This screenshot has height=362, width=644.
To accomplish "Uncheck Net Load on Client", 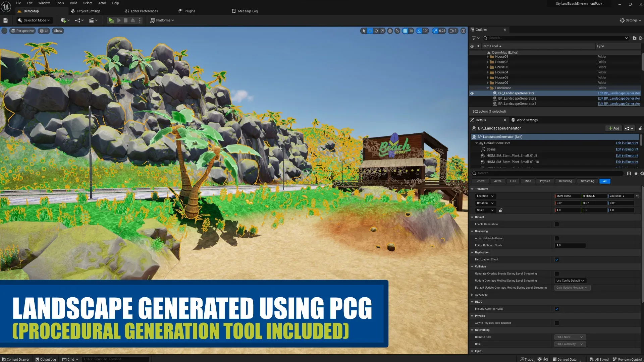I will coord(557,259).
